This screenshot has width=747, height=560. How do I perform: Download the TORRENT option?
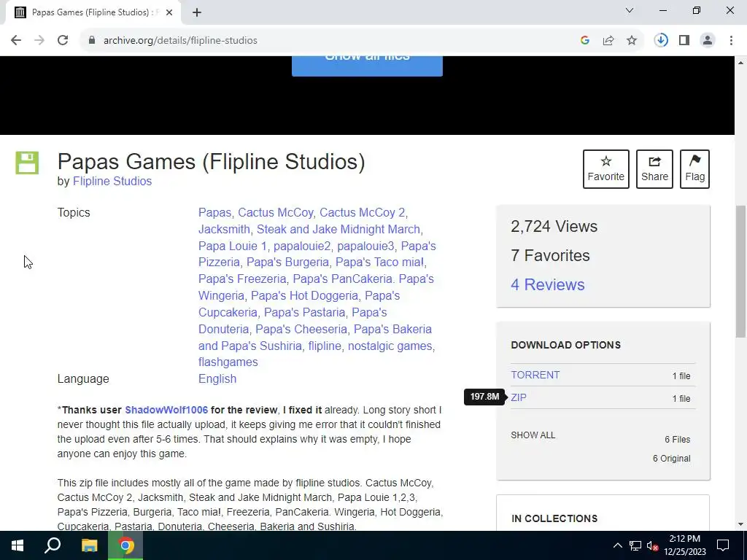click(x=535, y=376)
